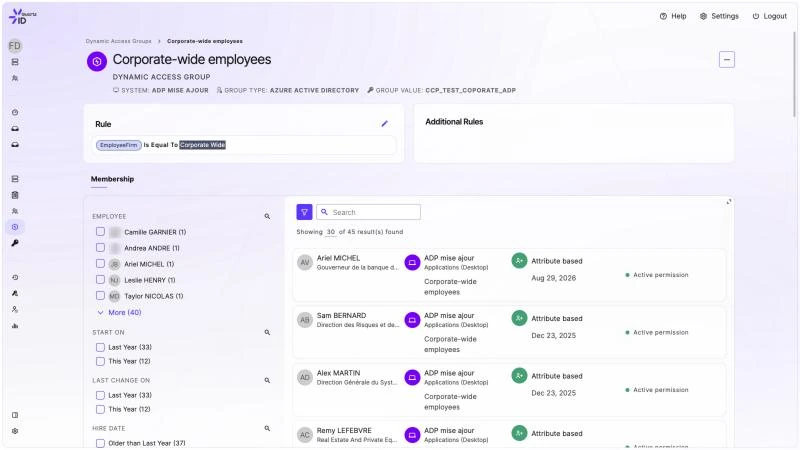The image size is (800, 450).
Task: Click CCP_TEST_COPORATE_ADP group value
Action: coord(470,90)
